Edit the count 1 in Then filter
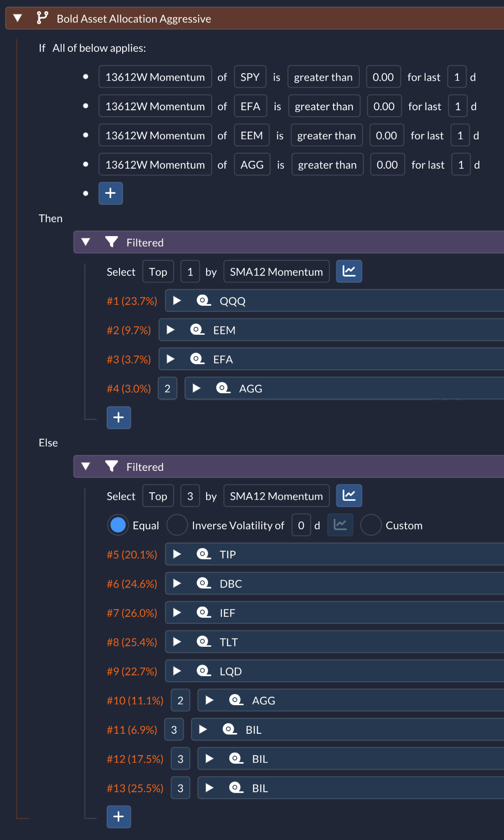The width and height of the screenshot is (504, 840). click(x=190, y=272)
